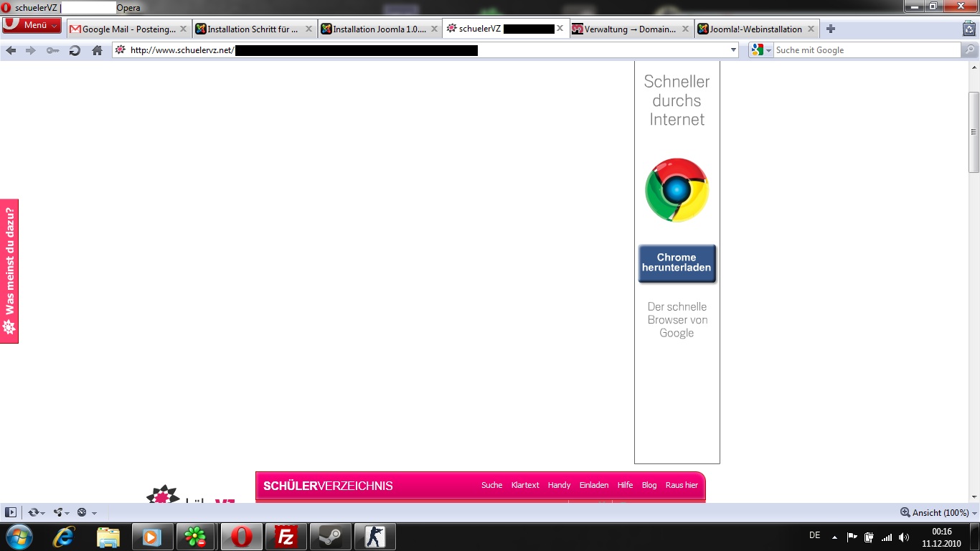The image size is (980, 551).
Task: Launch Internet Explorer from the taskbar
Action: point(63,537)
